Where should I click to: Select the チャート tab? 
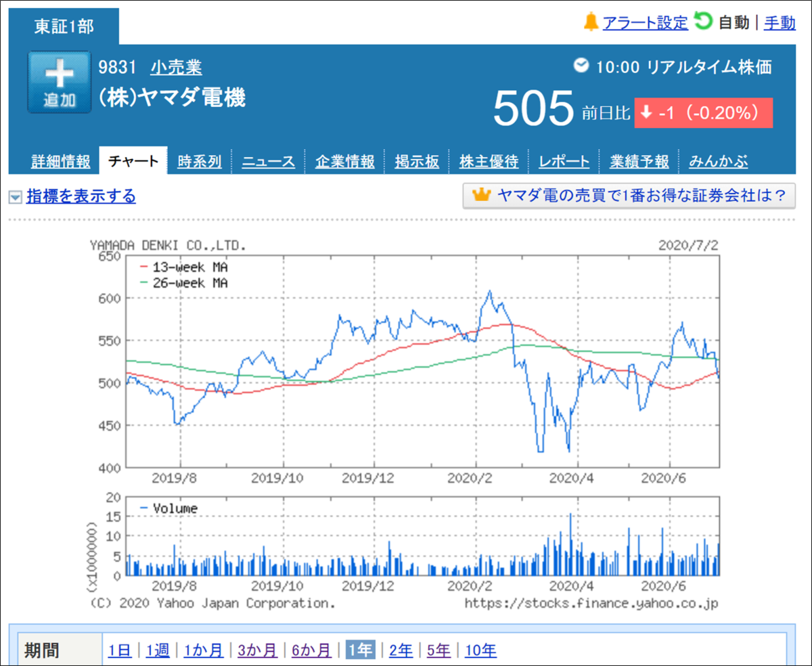[x=133, y=161]
